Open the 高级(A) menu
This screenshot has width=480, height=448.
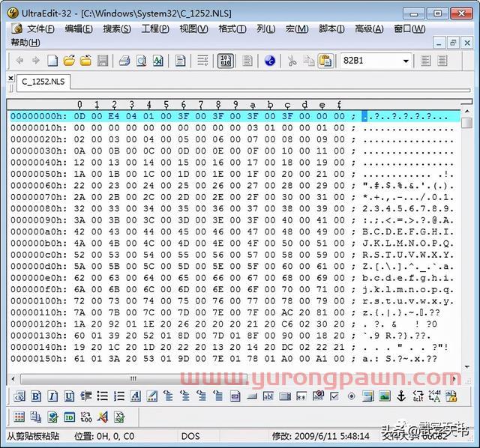369,28
